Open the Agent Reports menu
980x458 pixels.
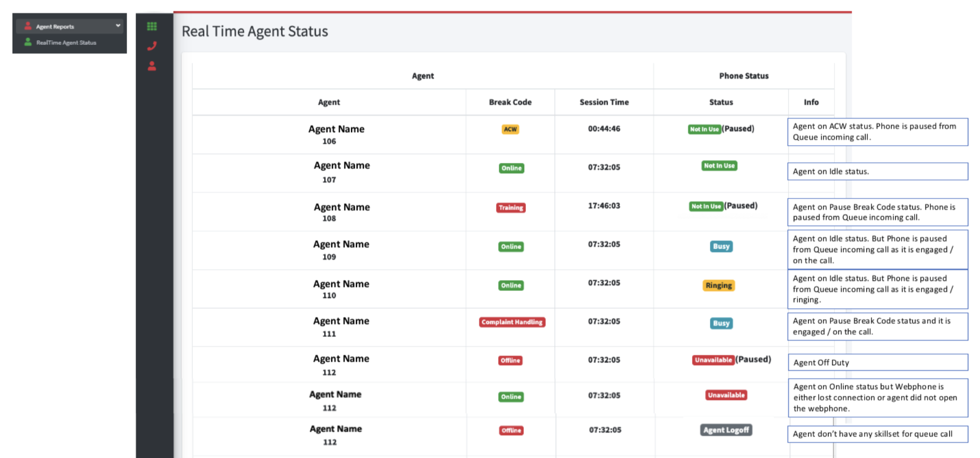coord(69,26)
